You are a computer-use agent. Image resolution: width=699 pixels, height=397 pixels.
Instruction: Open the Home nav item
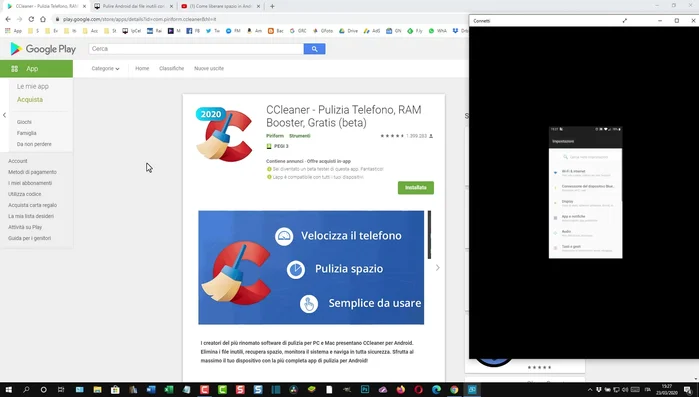[142, 69]
